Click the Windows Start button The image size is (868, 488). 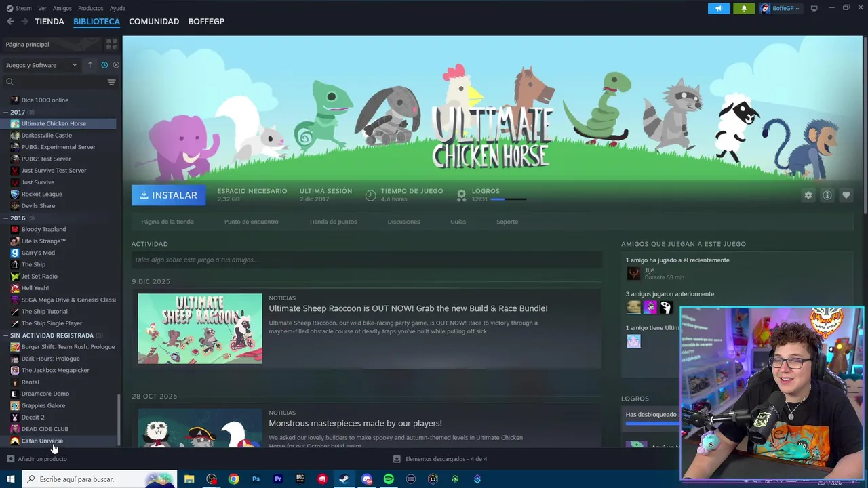11,479
